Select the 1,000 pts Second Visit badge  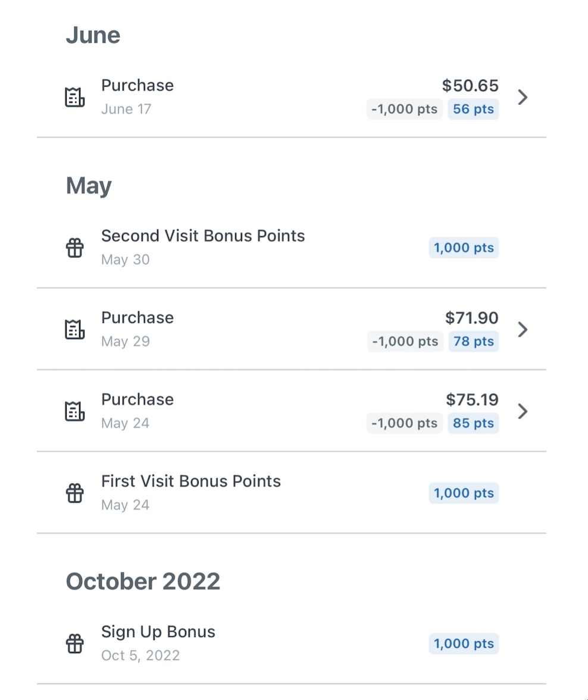[x=464, y=248]
